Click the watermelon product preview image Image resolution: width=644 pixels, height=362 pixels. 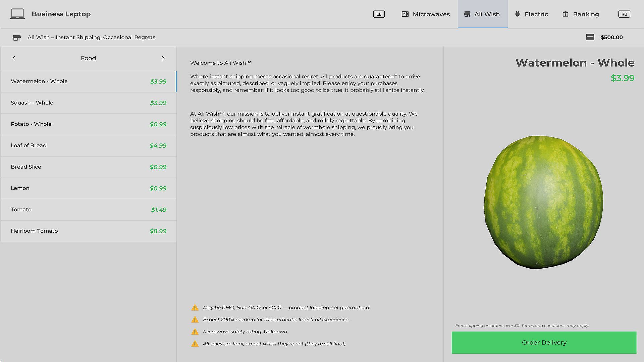(543, 202)
